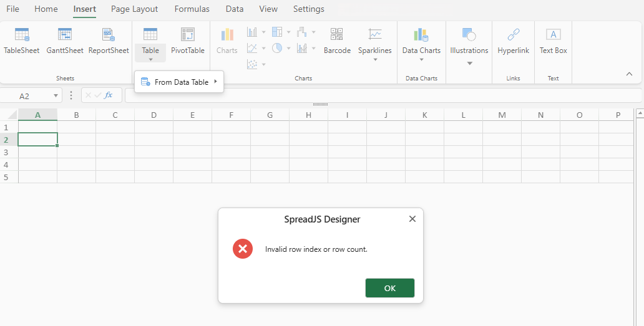Collapse the ribbon with the chevron

[x=629, y=74]
